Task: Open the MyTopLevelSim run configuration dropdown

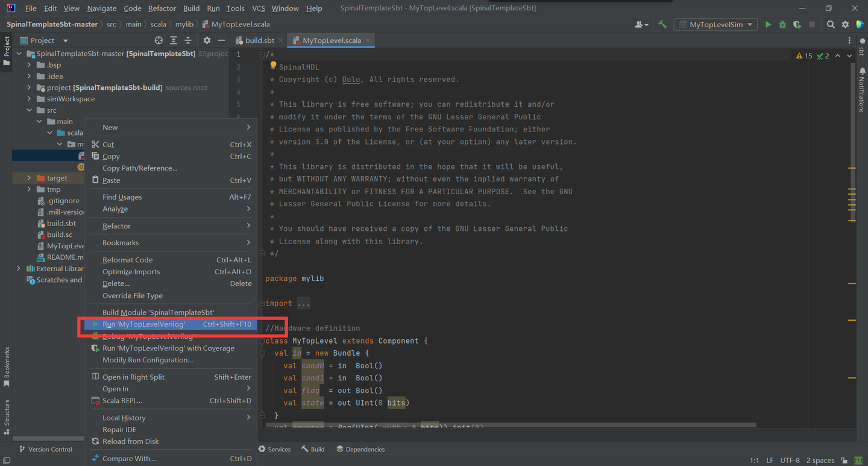Action: (x=716, y=25)
